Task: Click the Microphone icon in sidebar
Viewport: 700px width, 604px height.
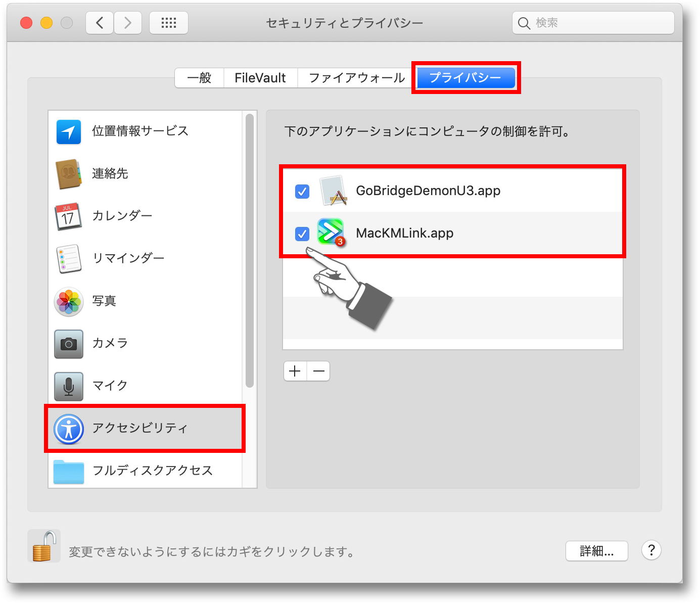Action: tap(69, 387)
